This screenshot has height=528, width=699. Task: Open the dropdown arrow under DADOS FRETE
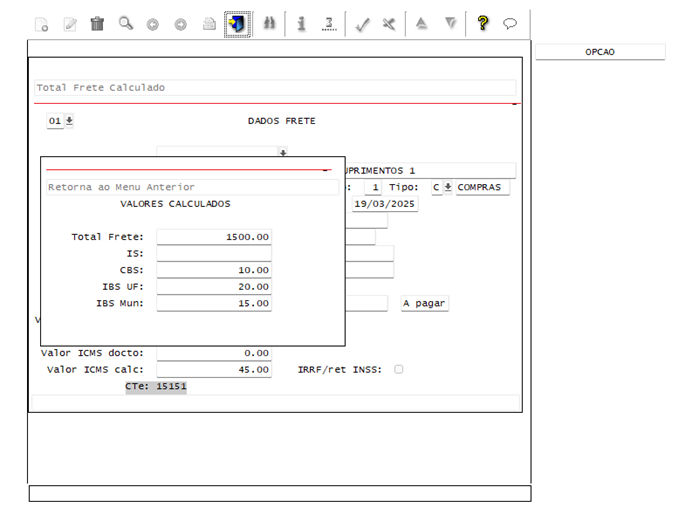[x=283, y=152]
